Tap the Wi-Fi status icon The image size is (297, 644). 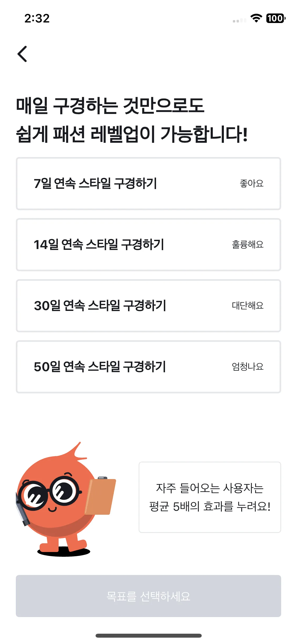[256, 18]
